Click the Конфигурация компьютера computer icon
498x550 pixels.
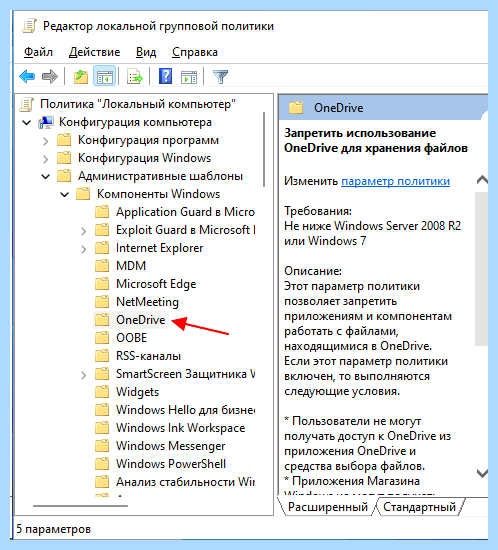click(46, 122)
